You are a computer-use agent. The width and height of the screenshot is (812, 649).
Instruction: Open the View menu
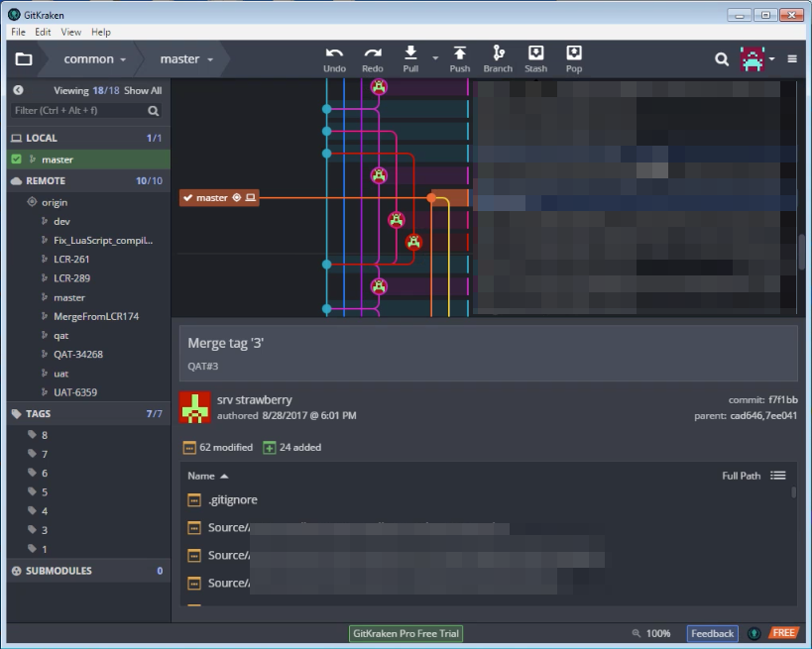tap(71, 32)
